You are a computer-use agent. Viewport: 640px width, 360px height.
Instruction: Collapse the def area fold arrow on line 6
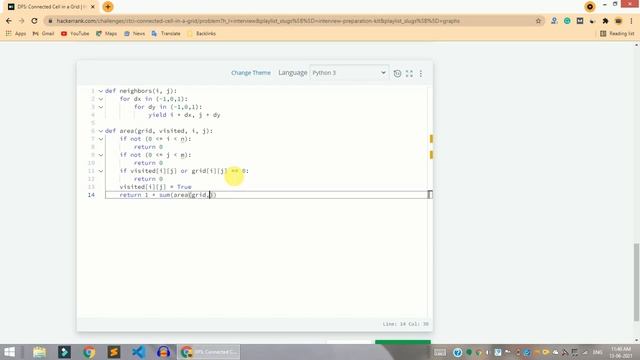100,131
